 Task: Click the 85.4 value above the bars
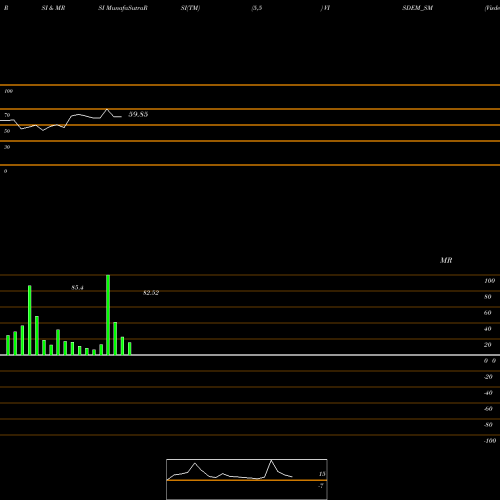pos(77,288)
